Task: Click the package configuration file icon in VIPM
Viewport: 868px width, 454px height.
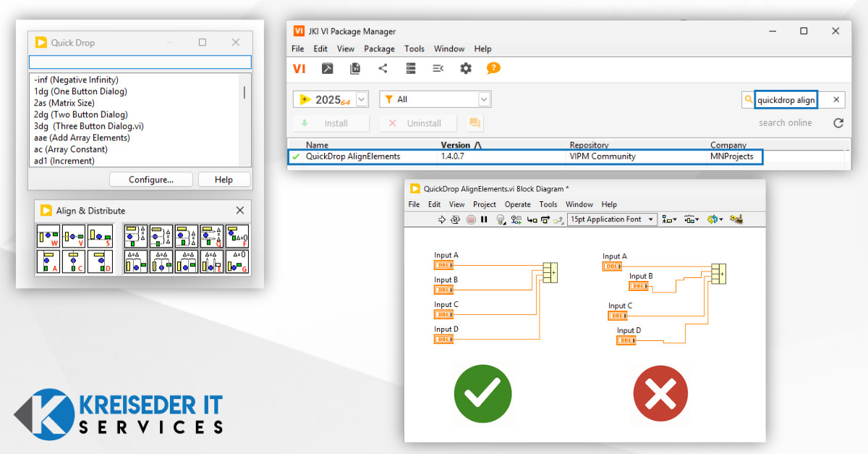Action: tap(355, 68)
